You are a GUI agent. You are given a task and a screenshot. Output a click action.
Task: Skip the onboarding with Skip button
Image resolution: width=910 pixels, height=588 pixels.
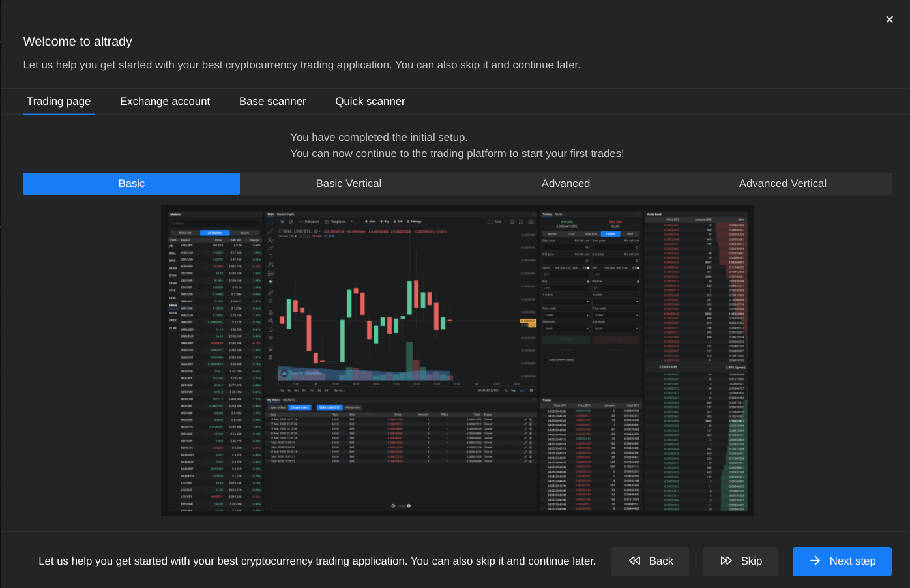click(741, 561)
